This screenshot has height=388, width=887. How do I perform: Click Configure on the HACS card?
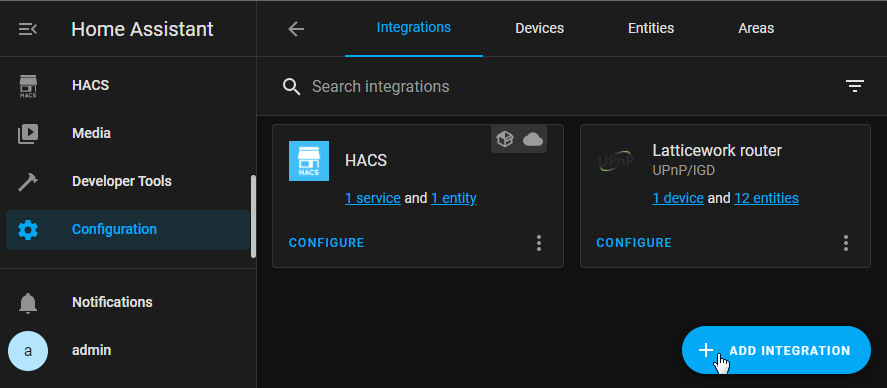tap(326, 243)
